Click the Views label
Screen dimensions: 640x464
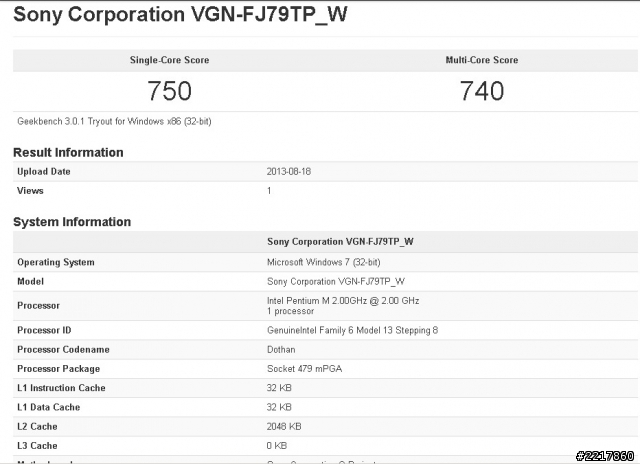[x=30, y=191]
